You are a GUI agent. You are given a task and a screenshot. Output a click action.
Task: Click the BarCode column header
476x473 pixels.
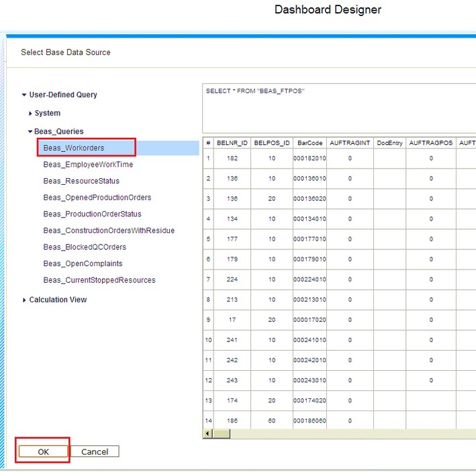[310, 144]
